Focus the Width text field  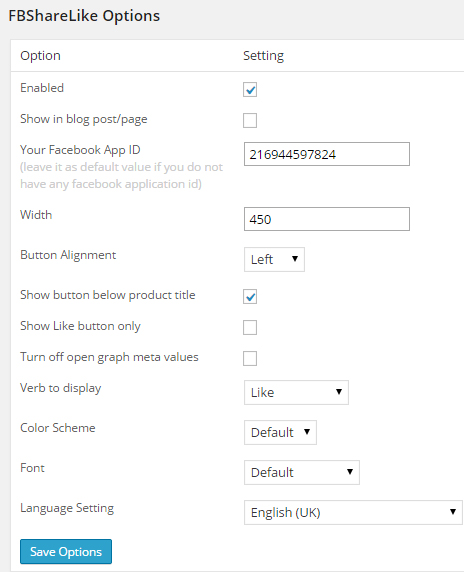click(327, 219)
